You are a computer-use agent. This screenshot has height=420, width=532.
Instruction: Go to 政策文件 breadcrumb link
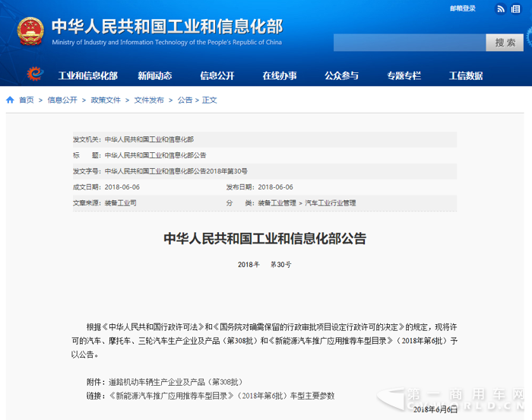(106, 100)
